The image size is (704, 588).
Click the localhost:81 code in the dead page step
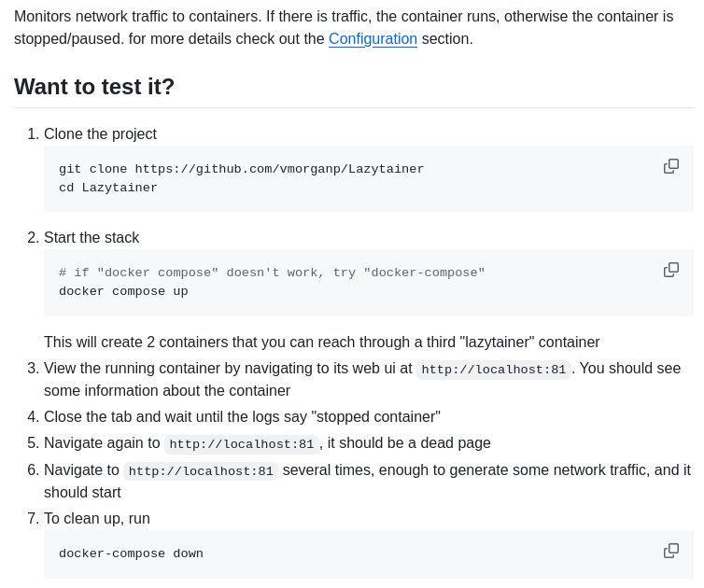click(241, 443)
